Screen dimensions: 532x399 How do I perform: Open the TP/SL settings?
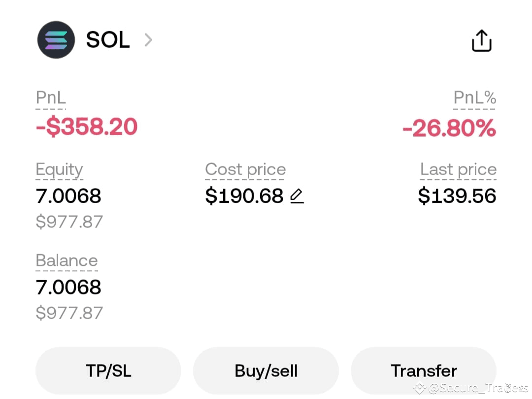pyautogui.click(x=108, y=371)
